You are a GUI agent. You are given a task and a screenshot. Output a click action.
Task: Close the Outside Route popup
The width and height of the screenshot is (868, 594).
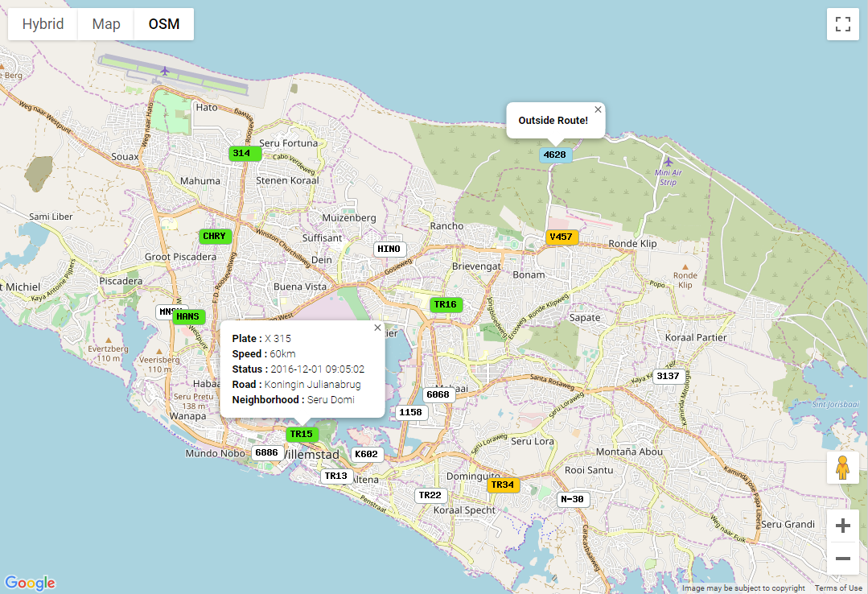[x=598, y=109]
